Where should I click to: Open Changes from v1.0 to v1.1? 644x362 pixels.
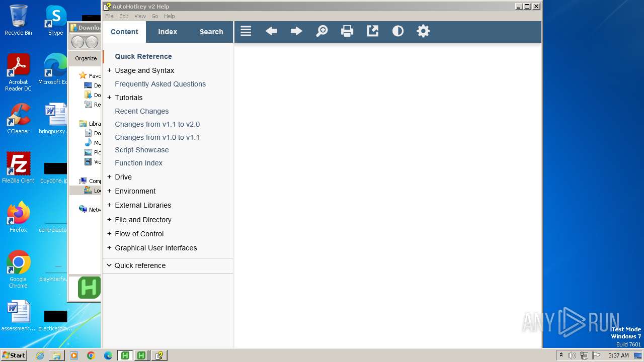[157, 137]
